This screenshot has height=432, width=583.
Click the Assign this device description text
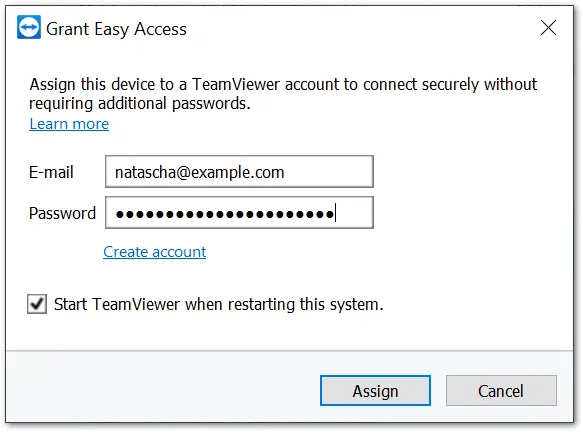pos(283,94)
